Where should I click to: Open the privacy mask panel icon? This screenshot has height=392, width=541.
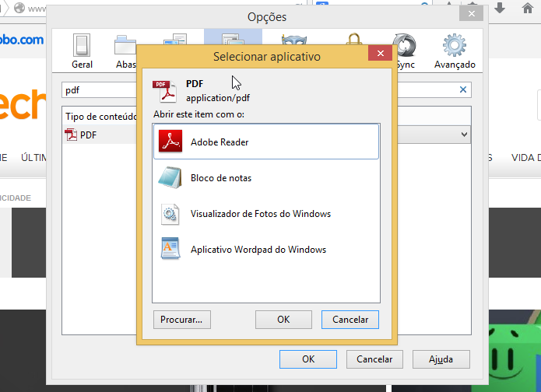(x=293, y=40)
